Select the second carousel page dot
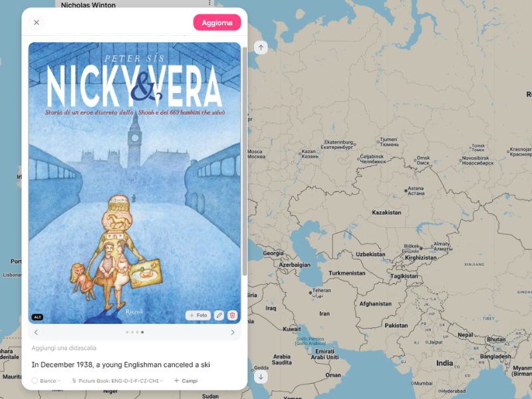This screenshot has width=532, height=399. point(132,332)
